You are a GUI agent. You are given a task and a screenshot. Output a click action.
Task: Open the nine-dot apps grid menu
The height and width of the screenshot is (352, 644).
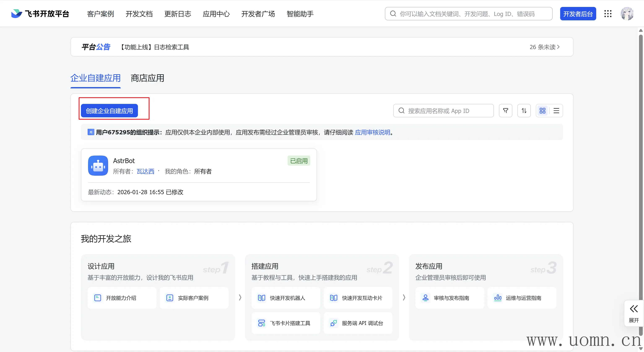pos(608,14)
